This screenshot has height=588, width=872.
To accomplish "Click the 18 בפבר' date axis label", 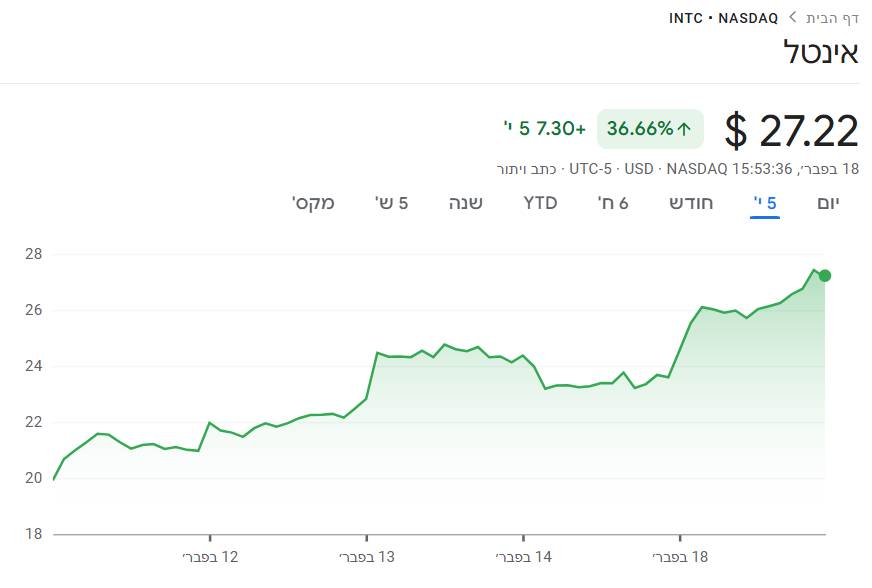I will 680,557.
